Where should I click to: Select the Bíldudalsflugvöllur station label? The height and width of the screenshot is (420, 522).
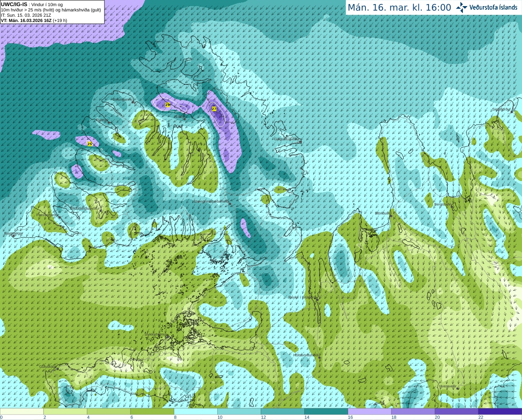coord(85,208)
